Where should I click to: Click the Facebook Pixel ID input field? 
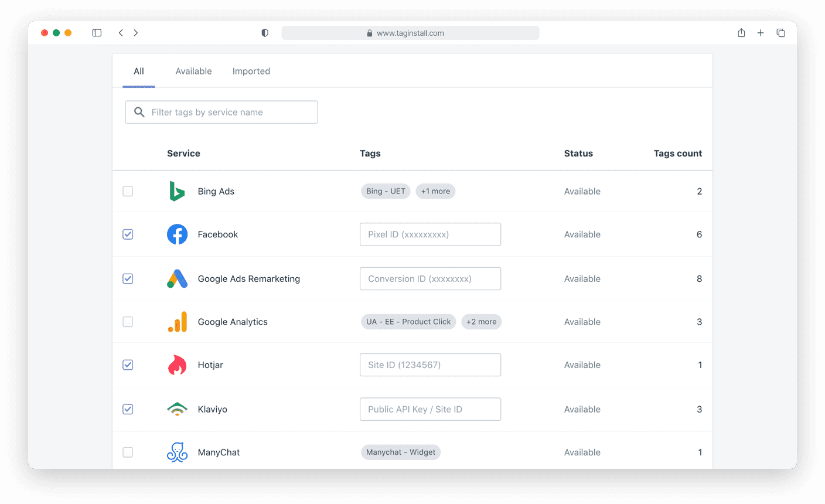(x=431, y=234)
